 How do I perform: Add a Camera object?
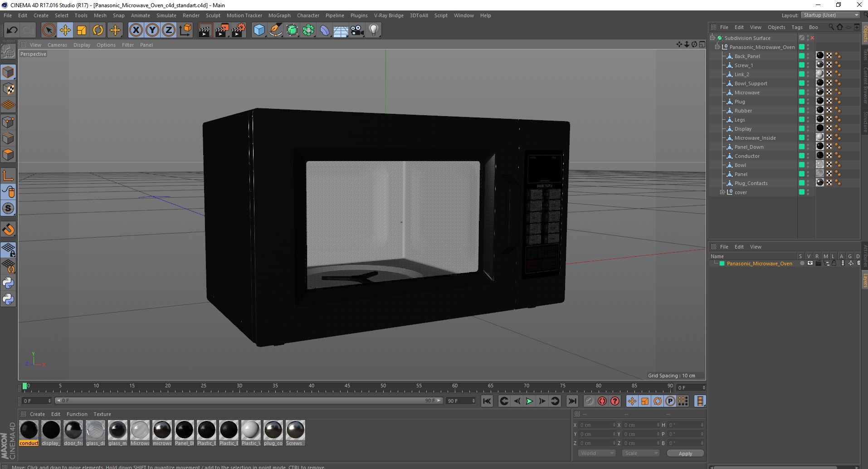[357, 30]
